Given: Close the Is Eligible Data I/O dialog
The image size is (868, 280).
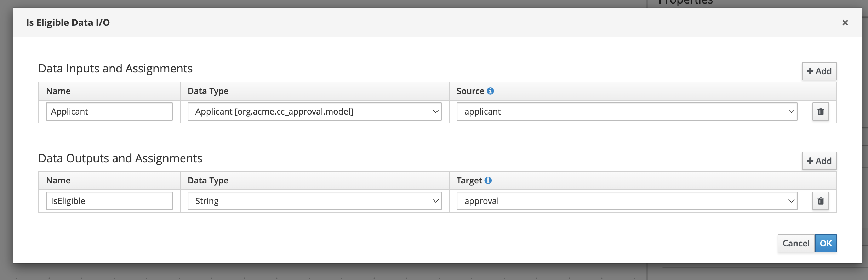Looking at the screenshot, I should coord(845,23).
